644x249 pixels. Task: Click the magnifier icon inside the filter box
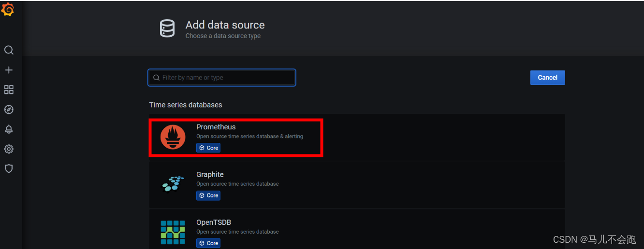[156, 78]
